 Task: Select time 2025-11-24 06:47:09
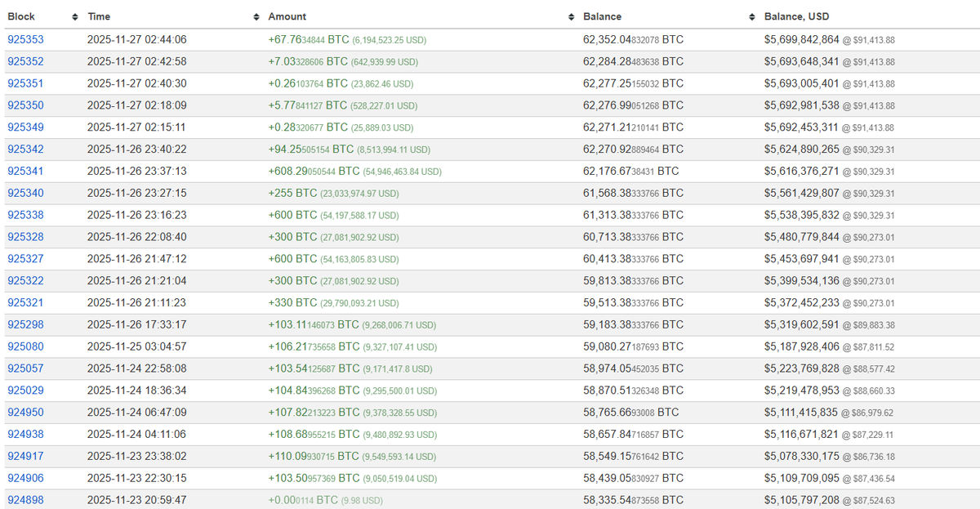136,413
